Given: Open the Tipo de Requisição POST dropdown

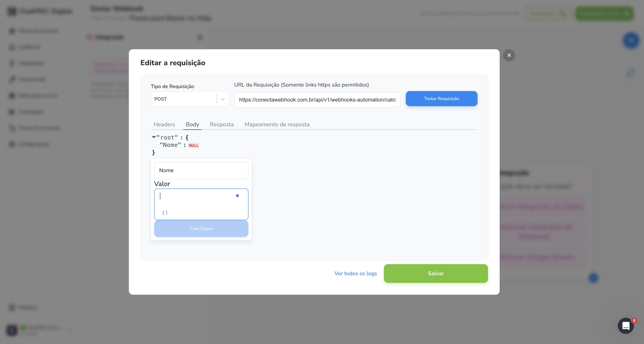Looking at the screenshot, I should pyautogui.click(x=190, y=99).
